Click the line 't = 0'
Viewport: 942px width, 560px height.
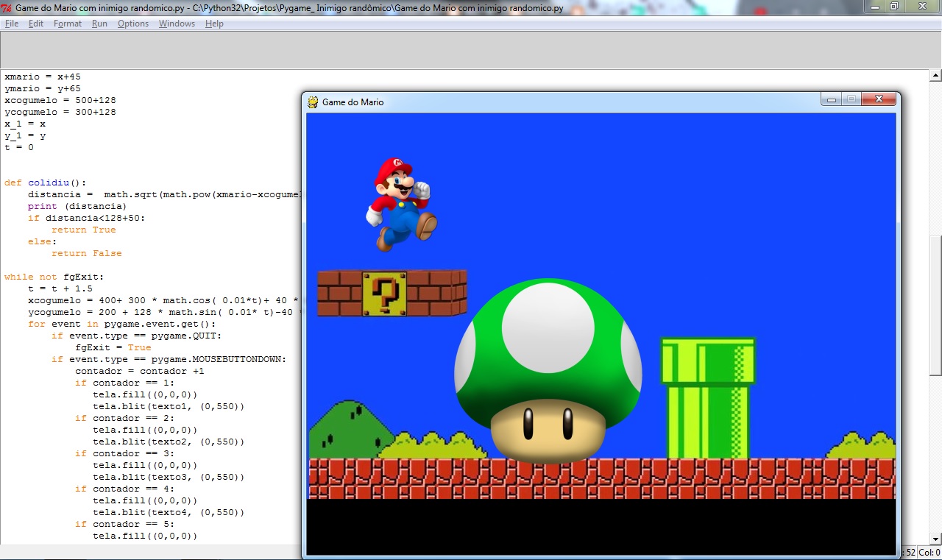tap(19, 147)
